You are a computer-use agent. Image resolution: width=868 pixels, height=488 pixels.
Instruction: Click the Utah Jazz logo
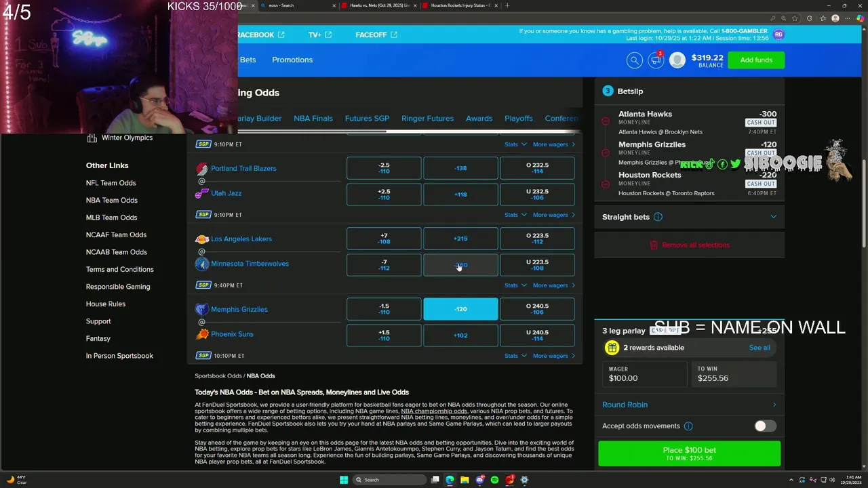point(202,193)
